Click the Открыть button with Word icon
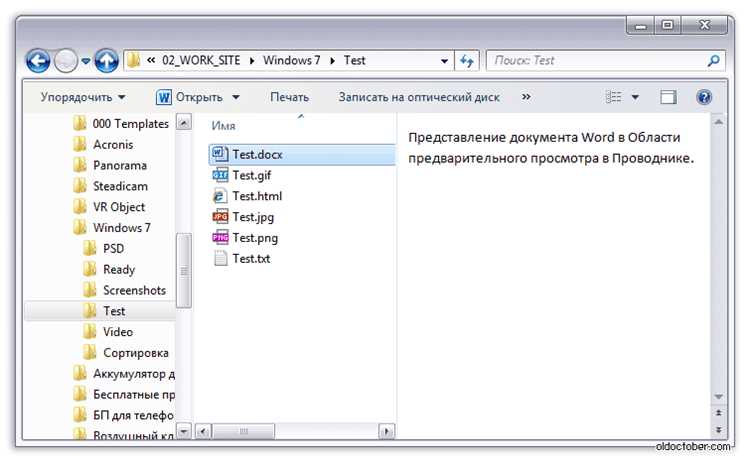750x462 pixels. pos(189,97)
